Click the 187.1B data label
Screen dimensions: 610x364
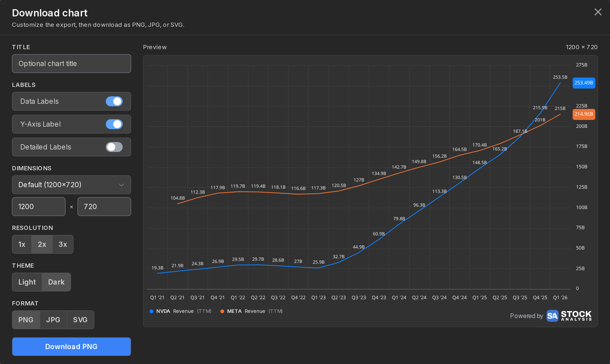520,131
